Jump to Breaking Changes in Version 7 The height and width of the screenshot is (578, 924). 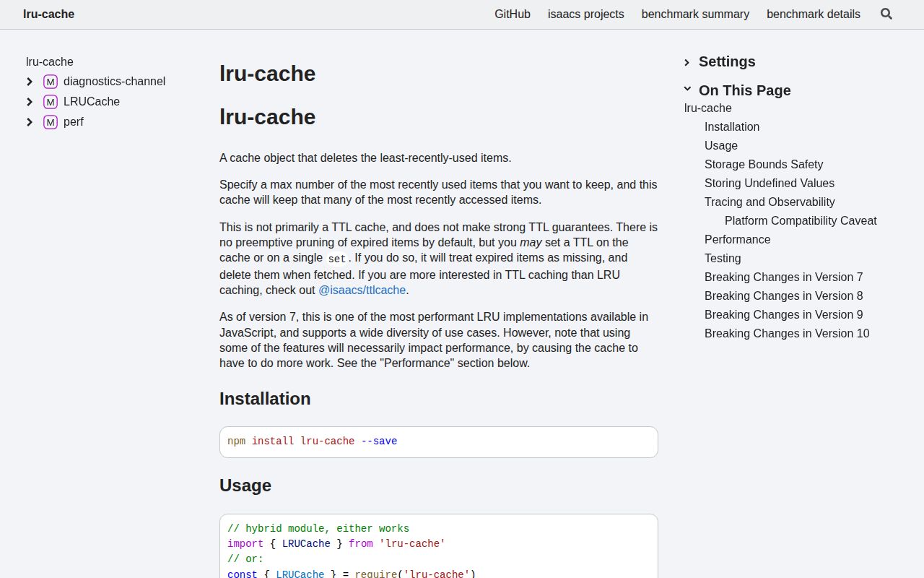pos(784,277)
